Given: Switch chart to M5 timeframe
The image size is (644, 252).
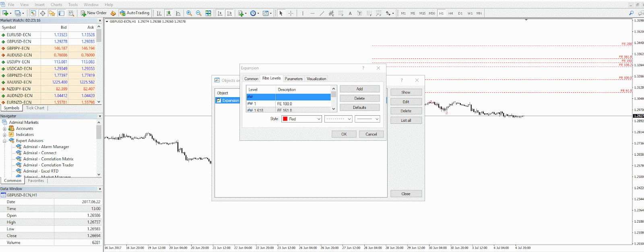Looking at the screenshot, I should 413,13.
